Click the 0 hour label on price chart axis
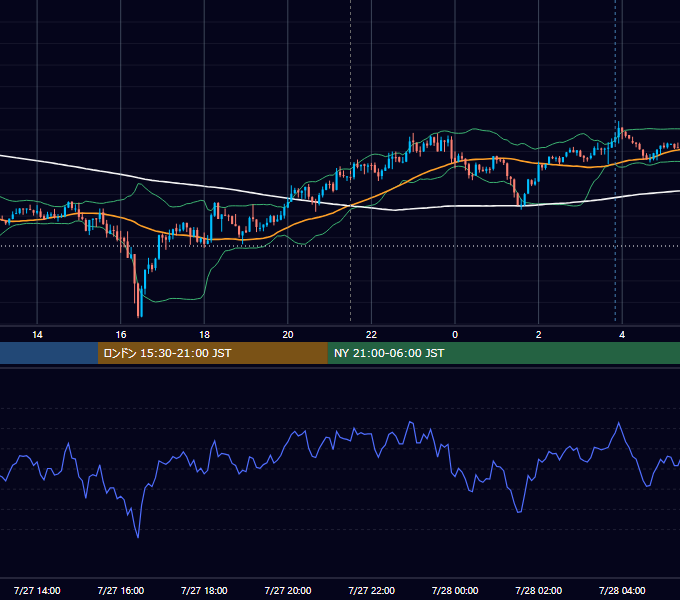 tap(455, 335)
